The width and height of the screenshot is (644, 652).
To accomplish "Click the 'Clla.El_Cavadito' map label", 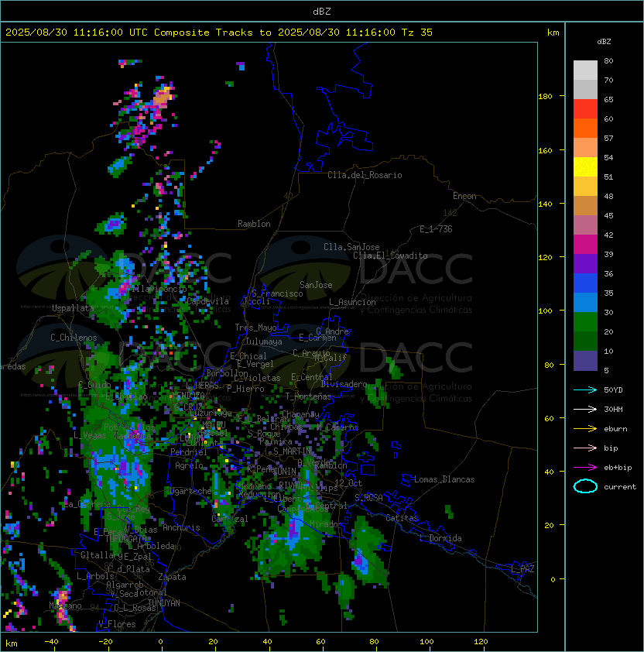I will coord(390,256).
